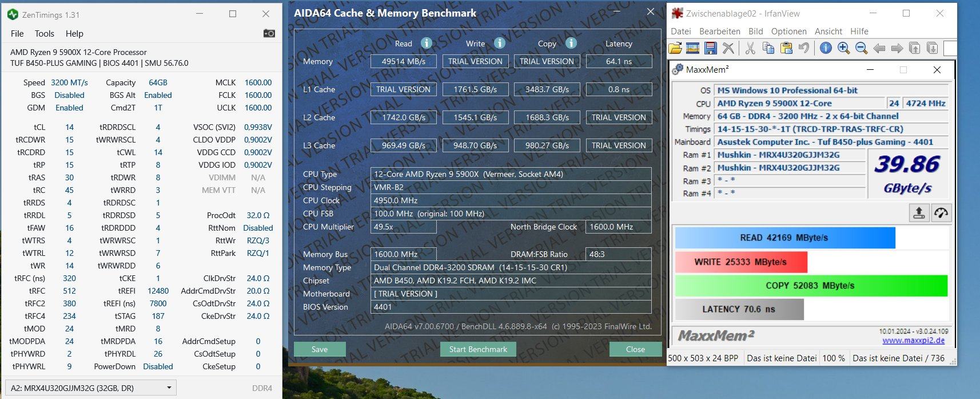Click the scissors cut icon in IrfanView
This screenshot has height=399, width=980.
click(x=750, y=48)
